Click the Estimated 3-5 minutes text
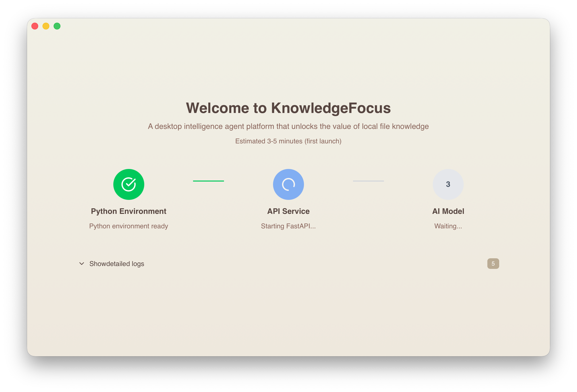Viewport: 577px width, 392px height. [288, 141]
